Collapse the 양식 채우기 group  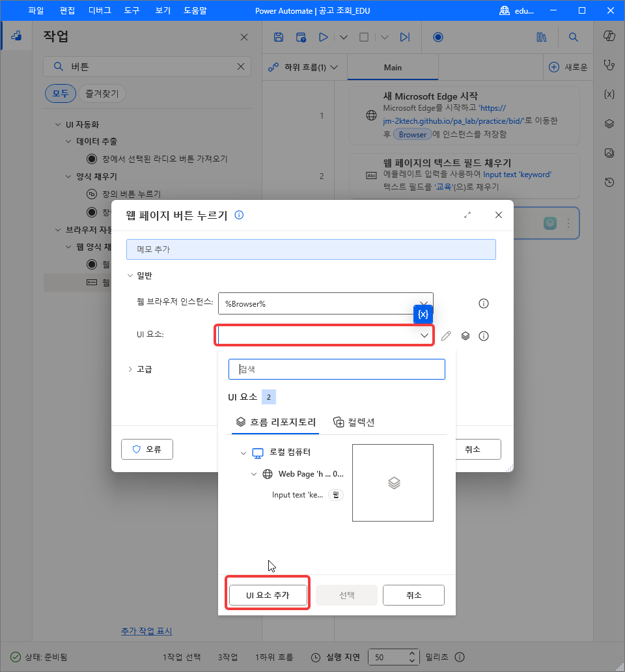[x=68, y=176]
